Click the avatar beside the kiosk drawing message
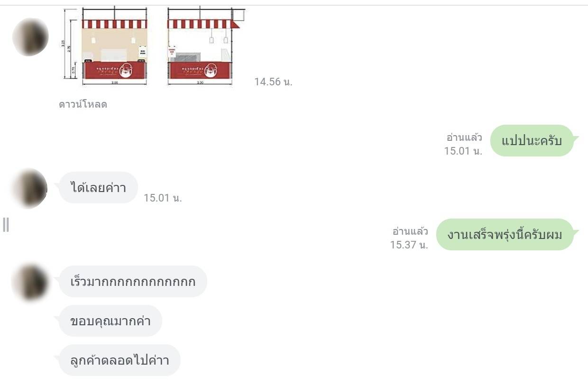The height and width of the screenshot is (385, 588). click(30, 37)
